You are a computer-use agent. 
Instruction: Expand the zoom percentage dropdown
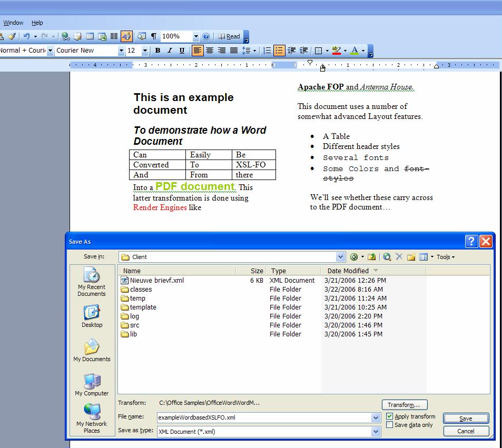pyautogui.click(x=196, y=36)
